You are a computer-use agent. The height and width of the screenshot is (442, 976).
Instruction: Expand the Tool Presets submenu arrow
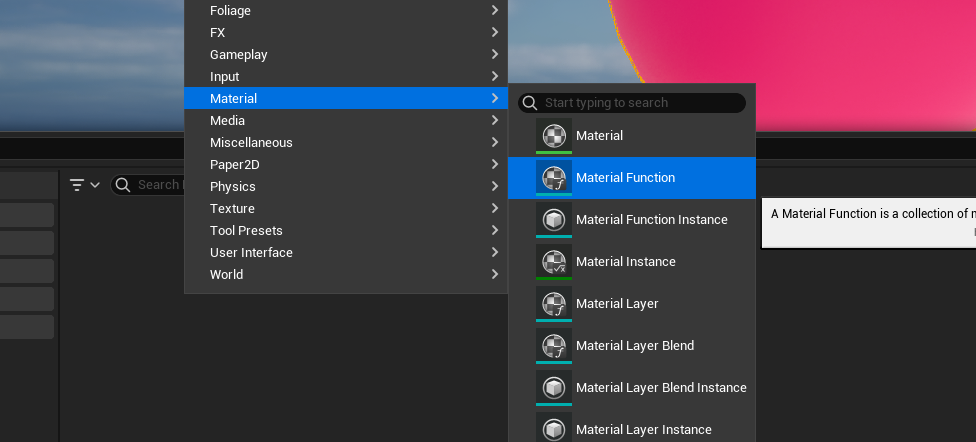tap(495, 230)
